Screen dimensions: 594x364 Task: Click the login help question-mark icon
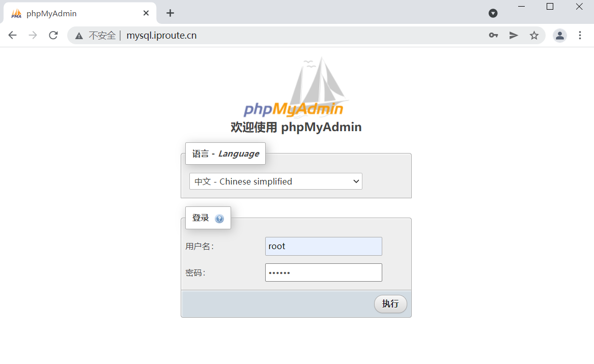pyautogui.click(x=219, y=219)
